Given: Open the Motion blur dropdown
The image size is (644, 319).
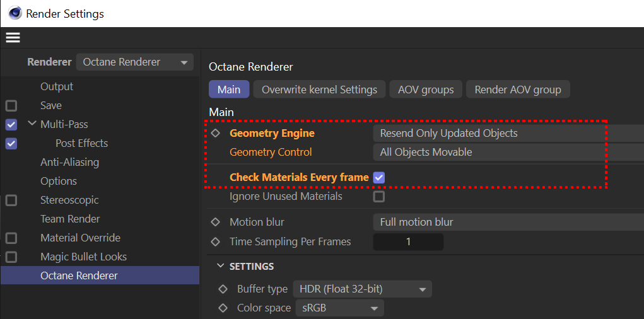Looking at the screenshot, I should pyautogui.click(x=508, y=222).
